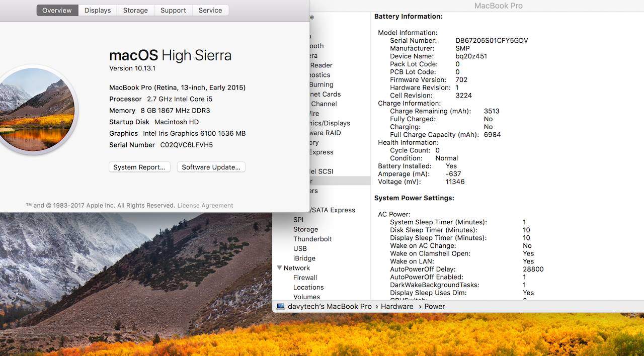Select USB in the sidebar
Viewport: 644px width, 356px height.
point(300,248)
